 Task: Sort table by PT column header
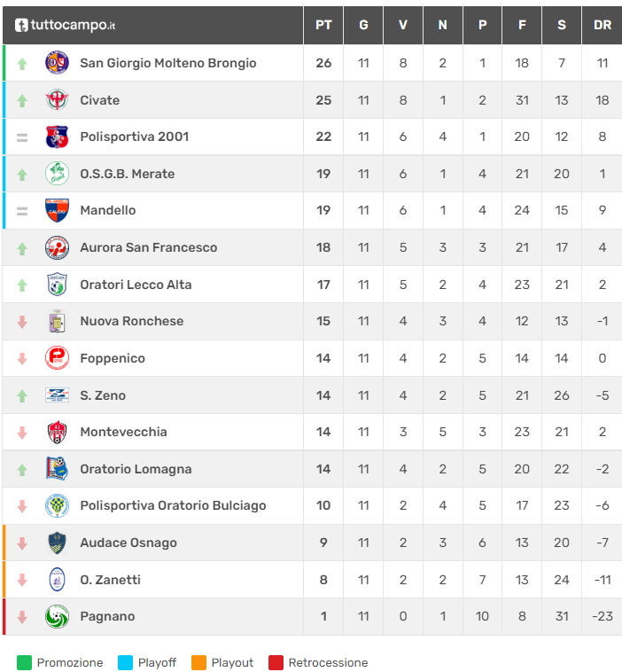(323, 25)
